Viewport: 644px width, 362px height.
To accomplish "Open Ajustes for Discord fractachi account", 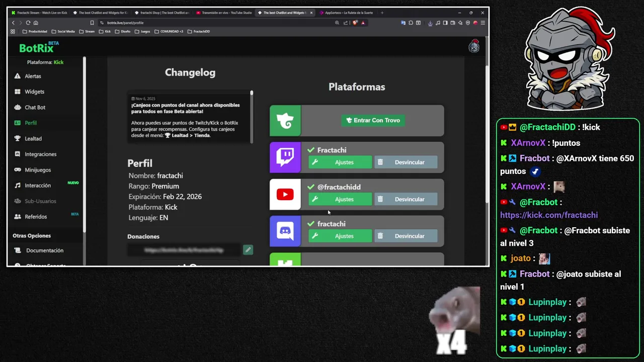I will 340,236.
